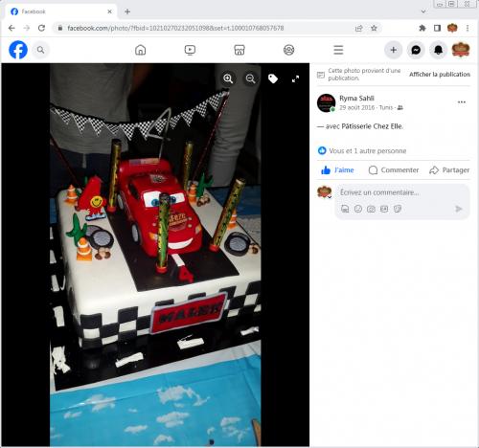This screenshot has width=479, height=448.
Task: Open the Groups tab
Action: click(289, 50)
